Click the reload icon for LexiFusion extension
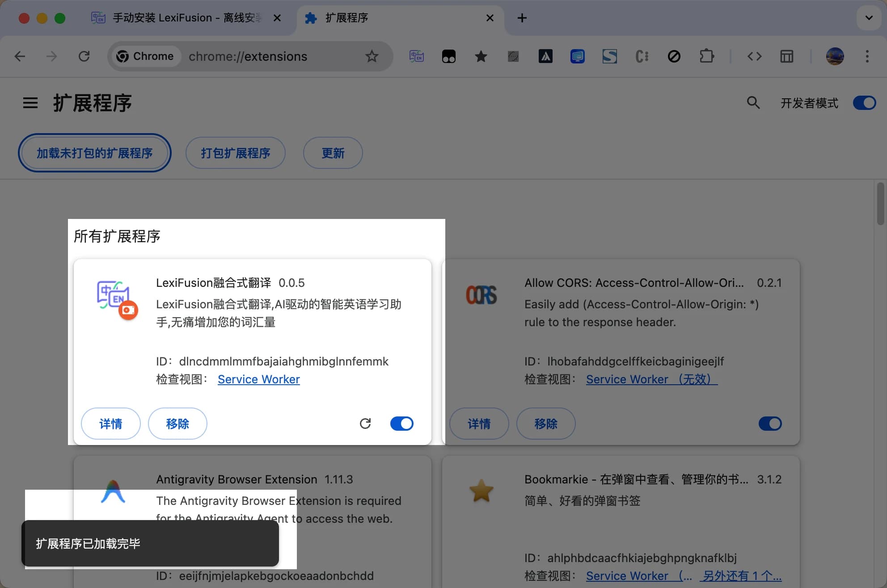887x588 pixels. tap(365, 424)
